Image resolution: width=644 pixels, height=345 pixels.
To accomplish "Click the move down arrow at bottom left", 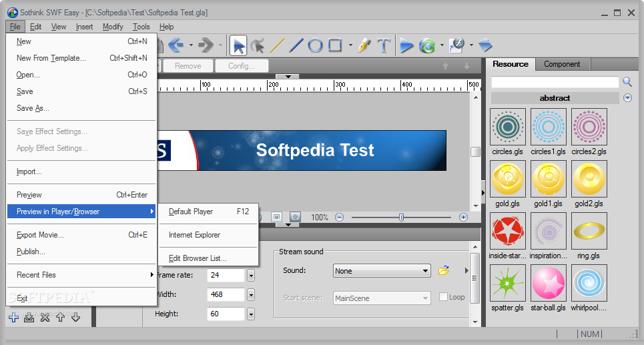I will click(75, 317).
